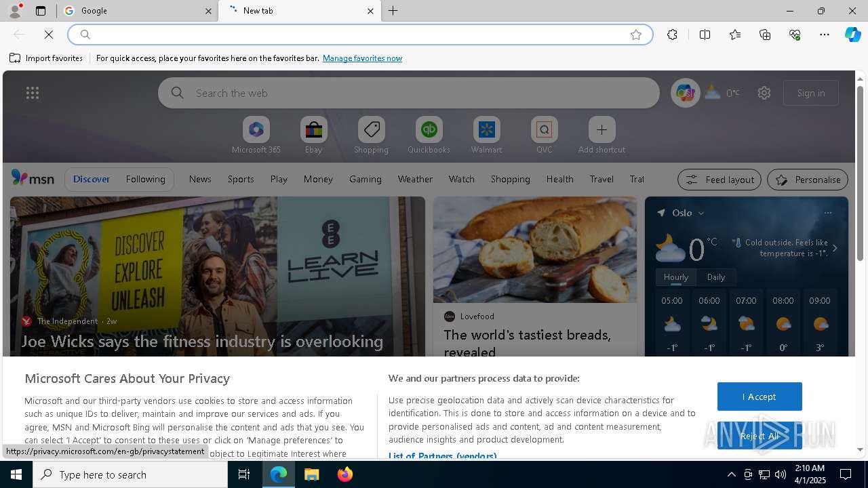The image size is (868, 488).
Task: Open the Travel category
Action: pyautogui.click(x=601, y=179)
